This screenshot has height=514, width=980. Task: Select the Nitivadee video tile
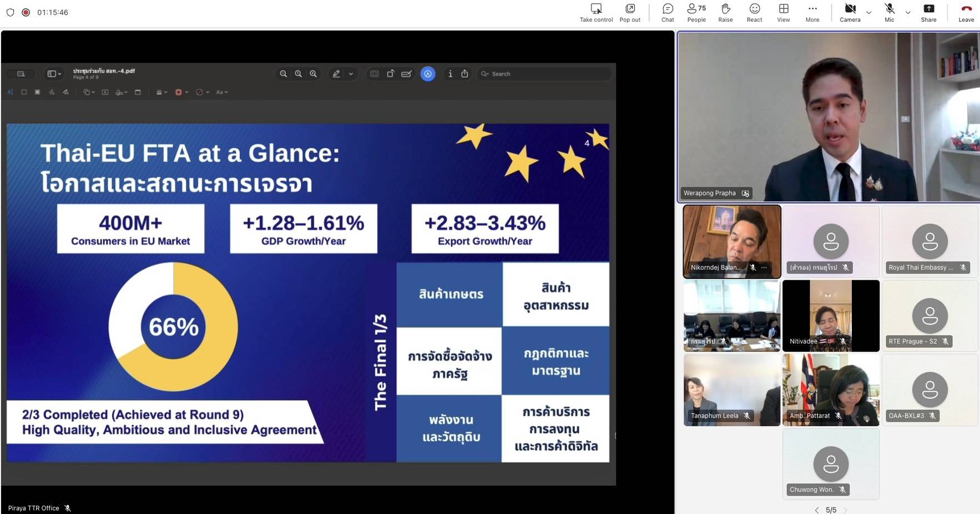click(x=831, y=315)
